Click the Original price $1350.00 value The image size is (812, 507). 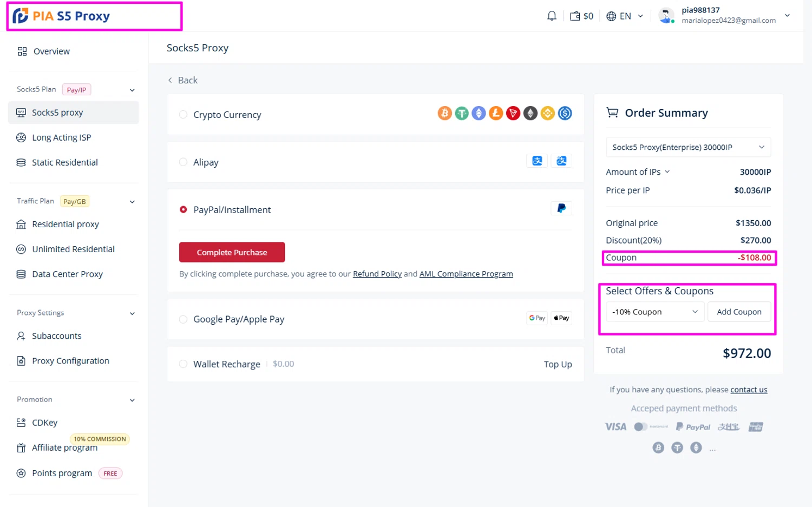pos(753,223)
